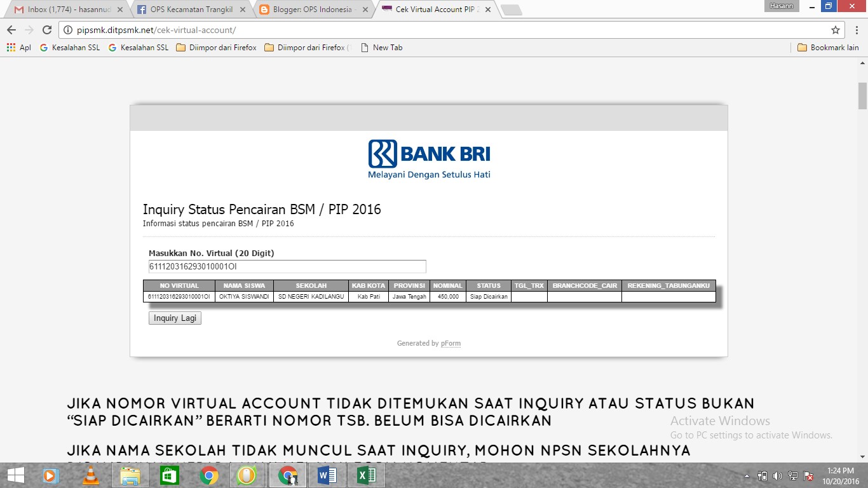The width and height of the screenshot is (868, 488).
Task: Click Inquiry Status Pencairan heading
Action: coord(262,210)
